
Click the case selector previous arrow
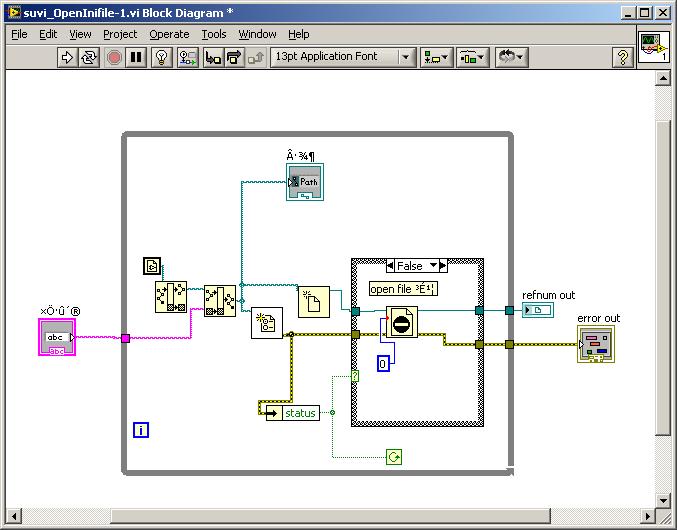[390, 266]
